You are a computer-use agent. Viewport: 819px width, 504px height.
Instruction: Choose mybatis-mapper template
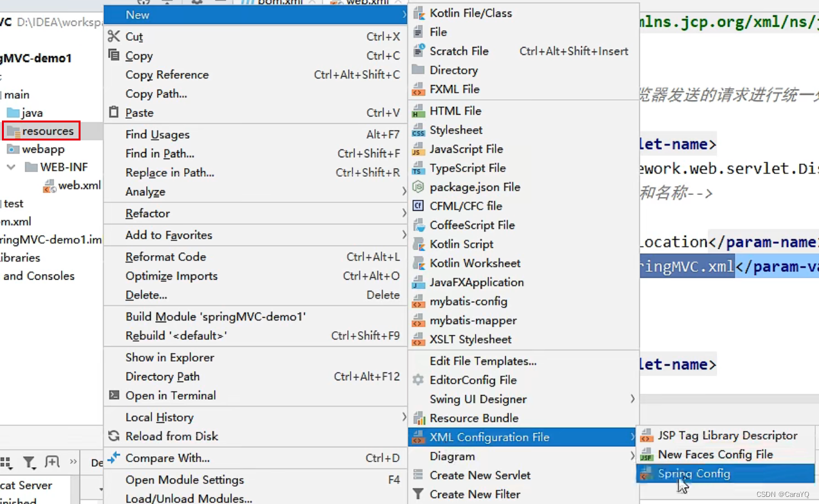523,320
